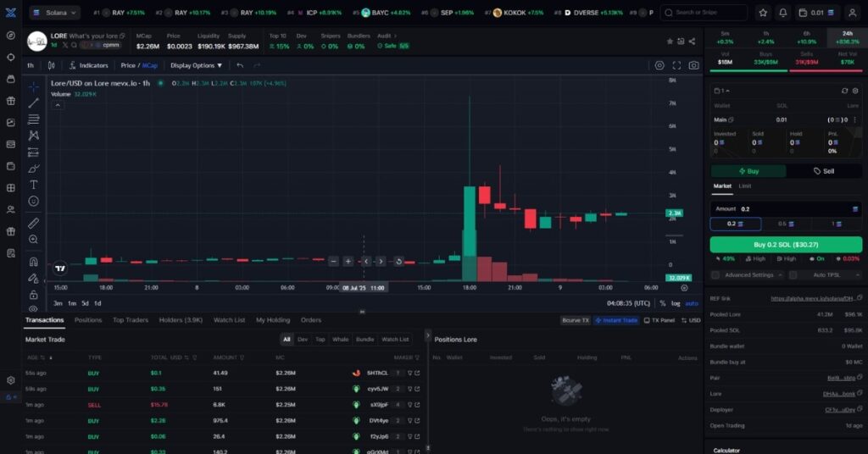Viewport: 868px width, 454px height.
Task: Undo the last chart action
Action: coord(240,65)
